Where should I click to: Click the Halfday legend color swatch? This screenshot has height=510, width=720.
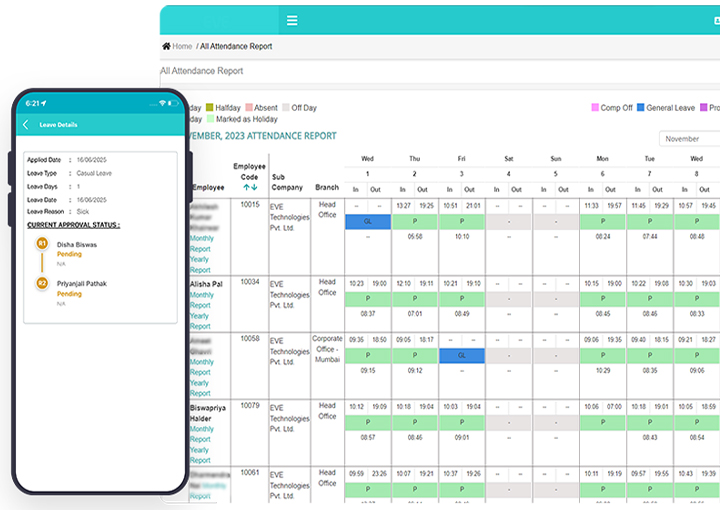pos(210,107)
